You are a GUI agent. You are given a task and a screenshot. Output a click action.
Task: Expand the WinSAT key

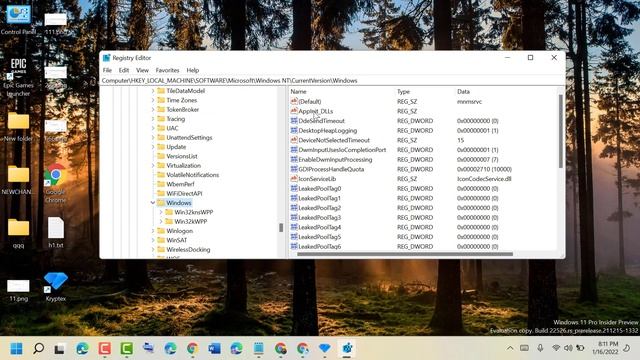tap(153, 240)
